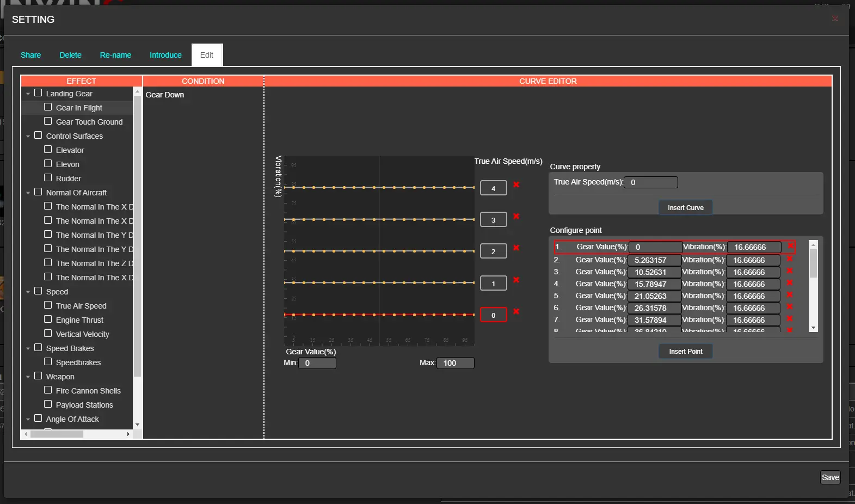Click the Gear Value Min field

coord(317,363)
